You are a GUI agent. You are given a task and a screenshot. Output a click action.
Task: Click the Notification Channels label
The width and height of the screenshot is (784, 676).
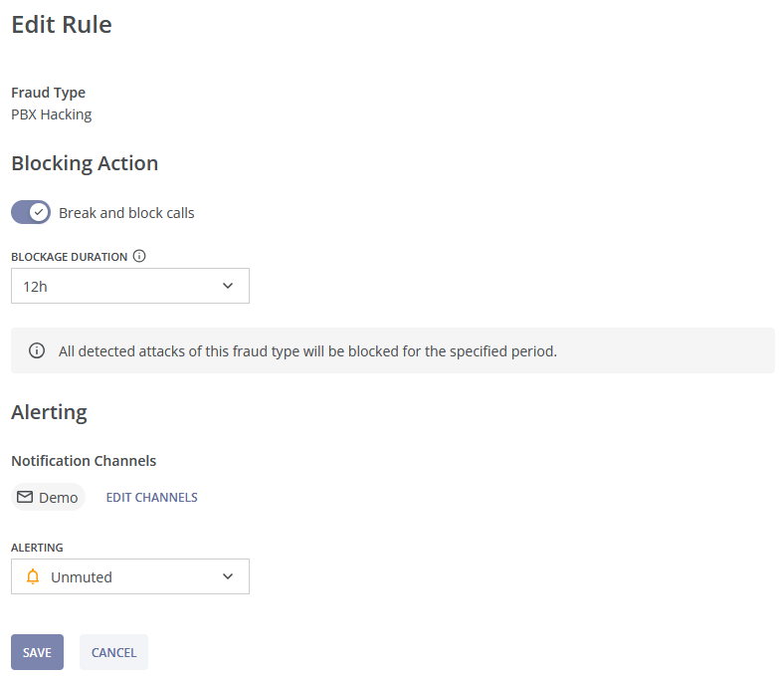(84, 461)
